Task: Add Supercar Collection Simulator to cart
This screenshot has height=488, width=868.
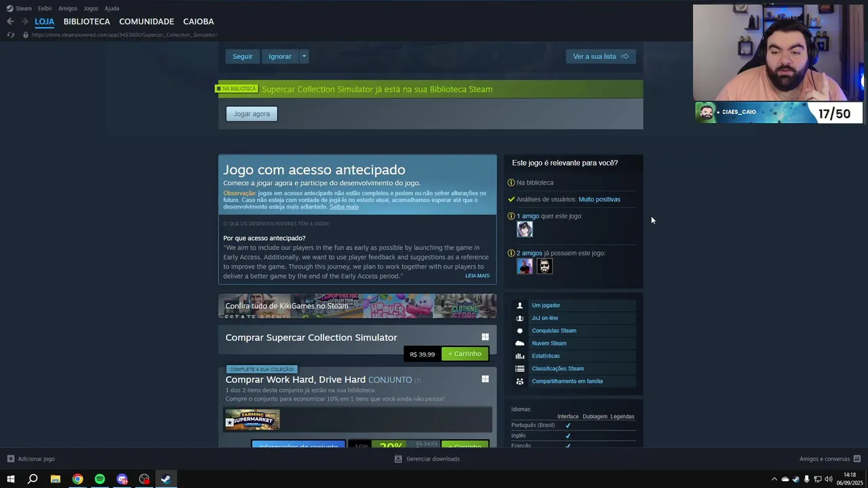Action: pyautogui.click(x=465, y=354)
